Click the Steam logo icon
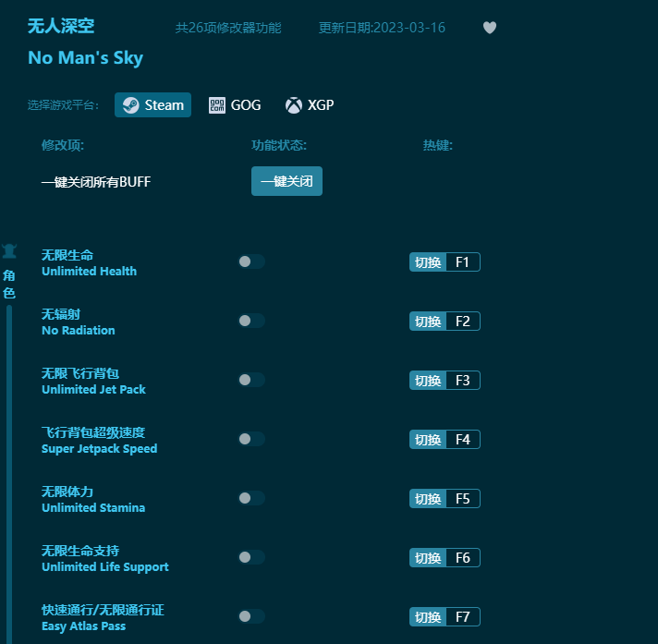The height and width of the screenshot is (644, 658). pos(131,105)
